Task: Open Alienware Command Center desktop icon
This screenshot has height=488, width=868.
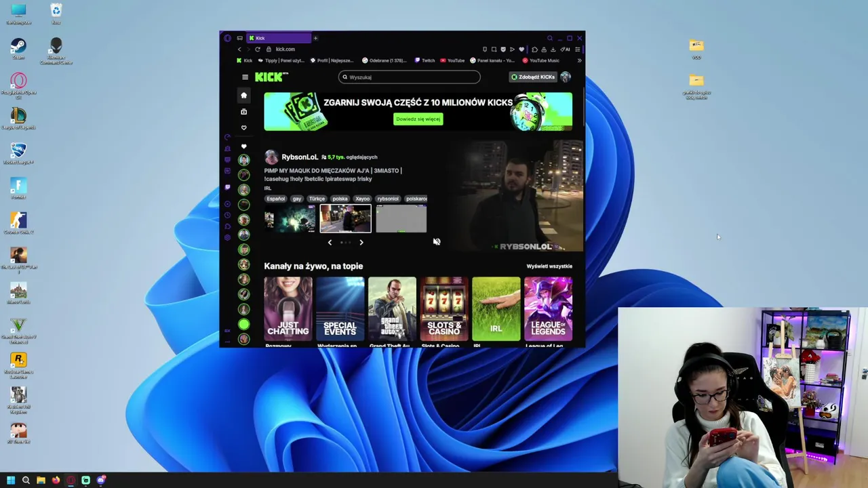Action: [x=56, y=51]
